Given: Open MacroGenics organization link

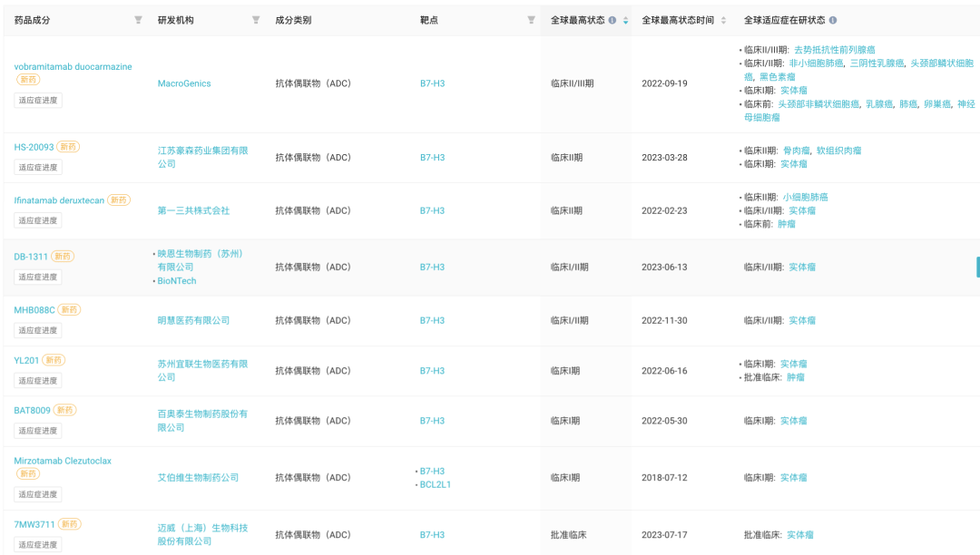Looking at the screenshot, I should click(x=184, y=83).
